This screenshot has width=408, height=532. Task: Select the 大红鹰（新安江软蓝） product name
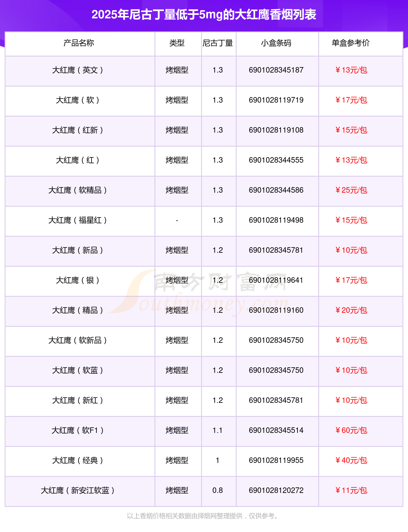coord(78,491)
